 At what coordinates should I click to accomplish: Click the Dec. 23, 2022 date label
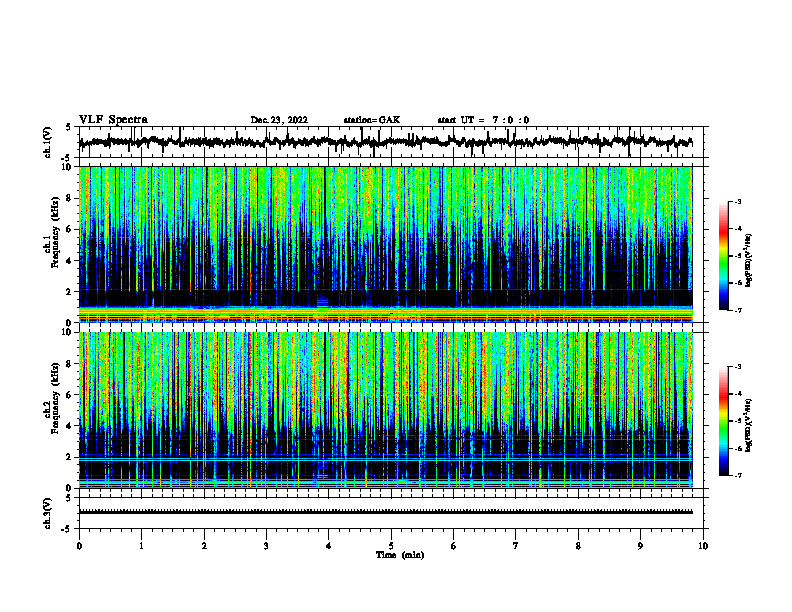[279, 120]
